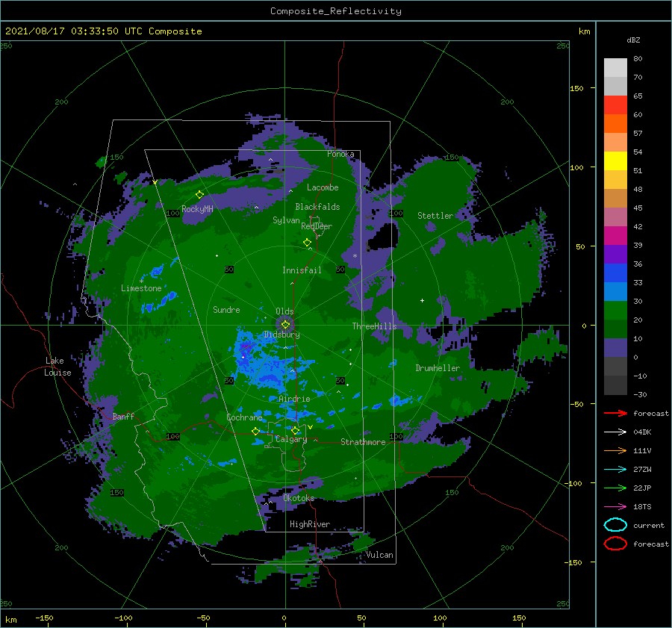Screen dimensions: 672x628
Task: Click the Sylvan label
Action: [286, 220]
